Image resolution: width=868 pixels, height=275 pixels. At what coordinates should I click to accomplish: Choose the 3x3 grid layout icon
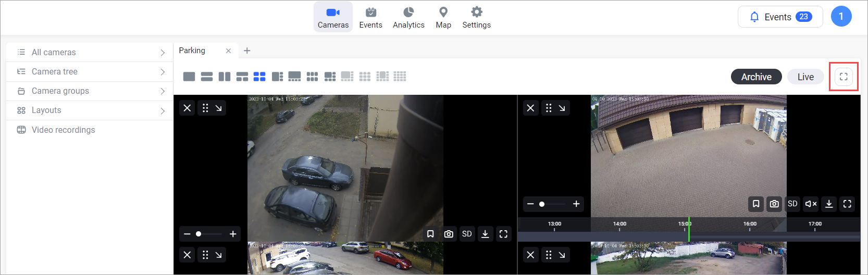312,77
